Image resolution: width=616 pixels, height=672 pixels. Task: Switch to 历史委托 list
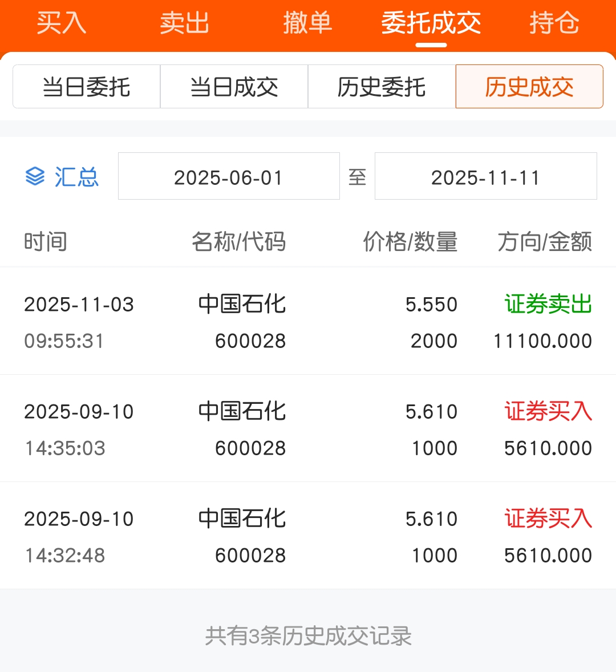[x=382, y=87]
